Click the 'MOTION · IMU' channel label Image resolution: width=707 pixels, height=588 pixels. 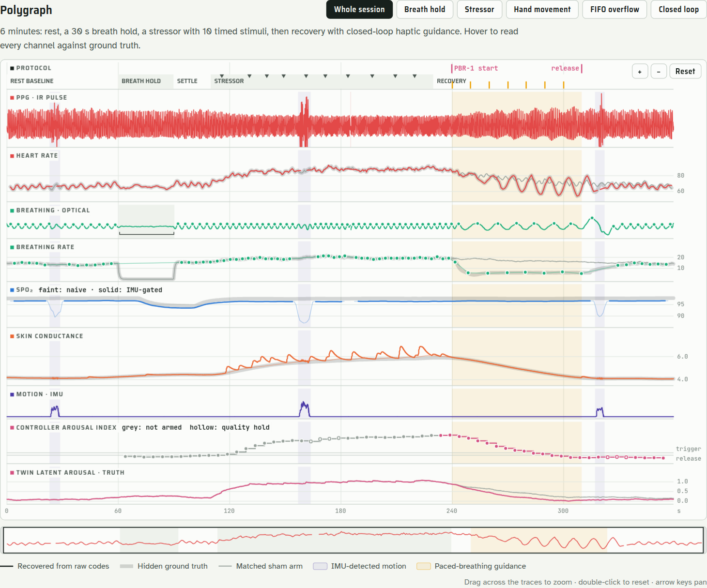tap(40, 394)
